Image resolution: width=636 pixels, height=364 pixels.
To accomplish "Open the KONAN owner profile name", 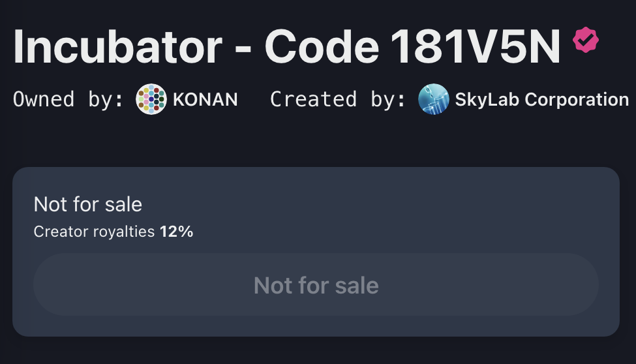I will pyautogui.click(x=205, y=100).
